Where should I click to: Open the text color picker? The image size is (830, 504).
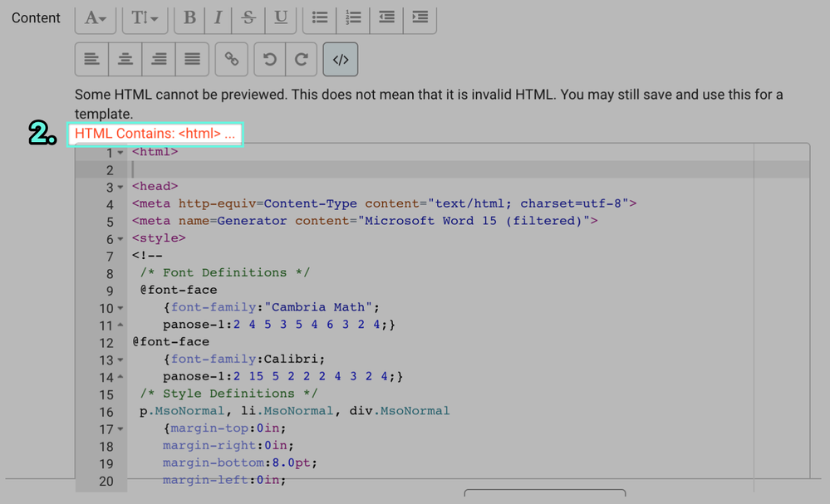96,18
